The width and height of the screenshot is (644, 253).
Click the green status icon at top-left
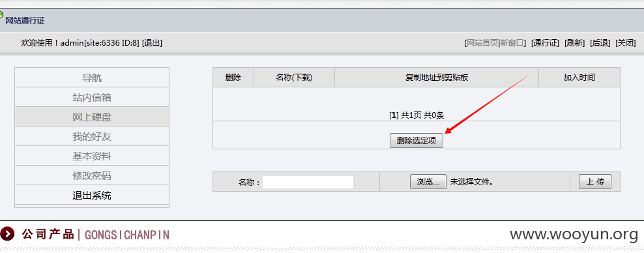tap(1, 15)
